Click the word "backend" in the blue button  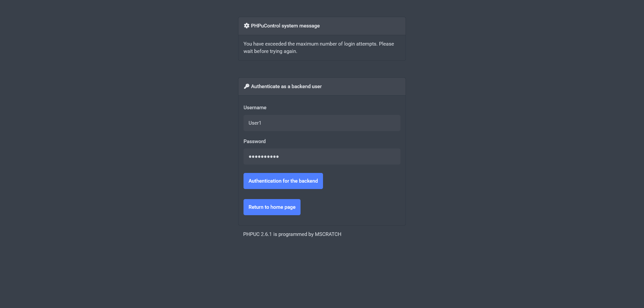click(x=308, y=181)
